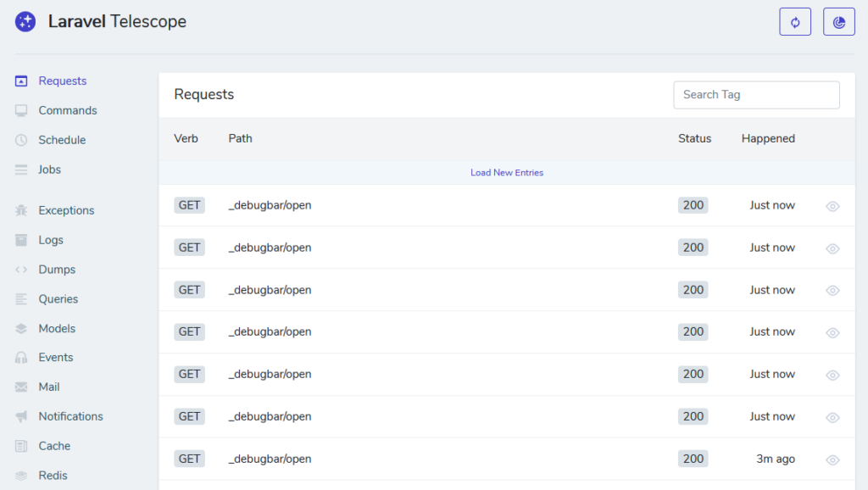View details of second _debugbar/open request
868x490 pixels.
click(x=832, y=248)
